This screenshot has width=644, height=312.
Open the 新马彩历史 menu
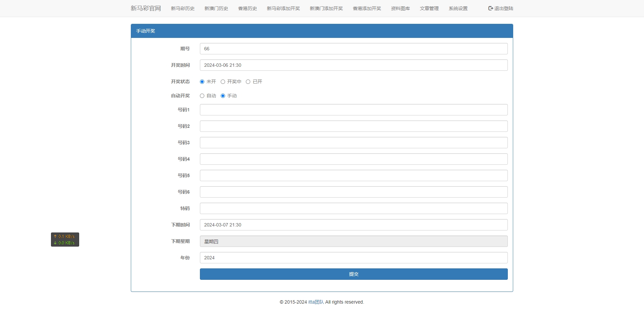[182, 8]
